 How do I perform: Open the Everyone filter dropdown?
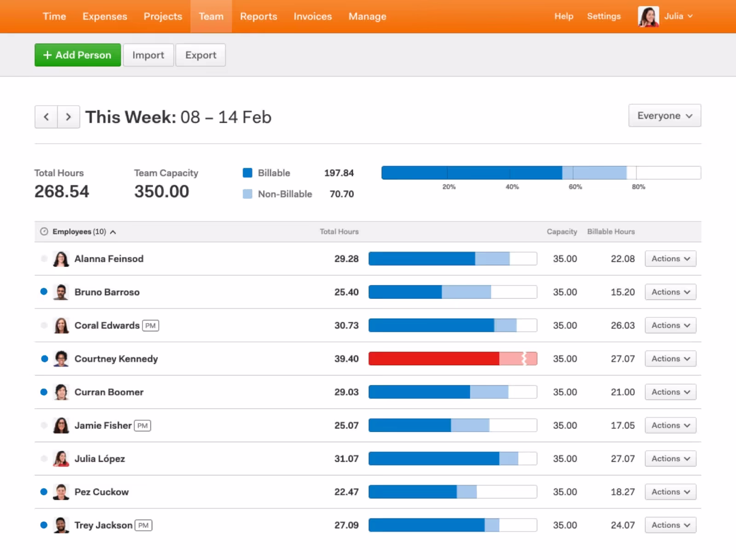click(x=664, y=116)
